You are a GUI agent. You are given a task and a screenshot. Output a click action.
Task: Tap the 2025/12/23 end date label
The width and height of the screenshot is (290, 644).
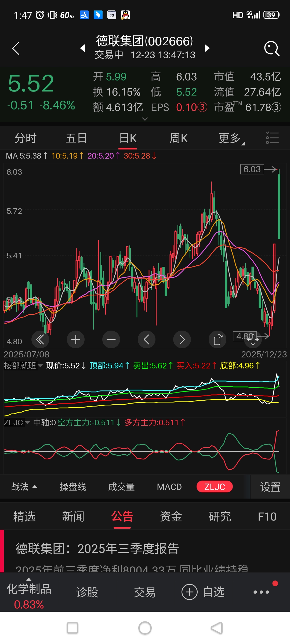click(x=264, y=354)
